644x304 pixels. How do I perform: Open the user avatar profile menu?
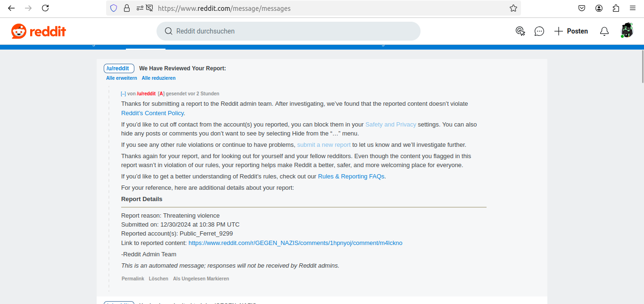click(627, 31)
